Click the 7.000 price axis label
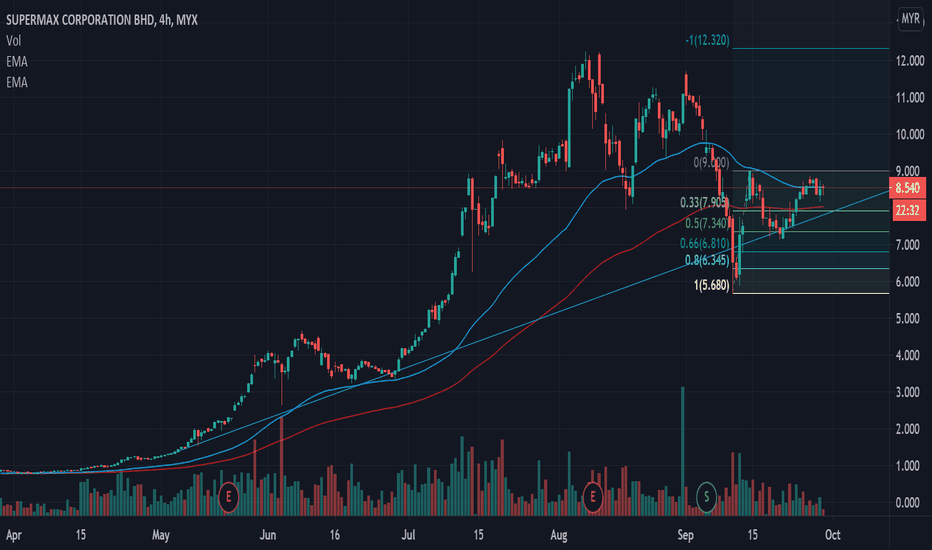The height and width of the screenshot is (550, 932). [910, 245]
